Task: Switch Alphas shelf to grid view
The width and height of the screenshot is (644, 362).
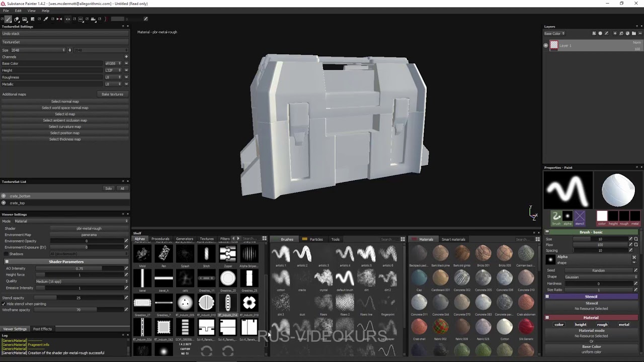Action: [264, 239]
